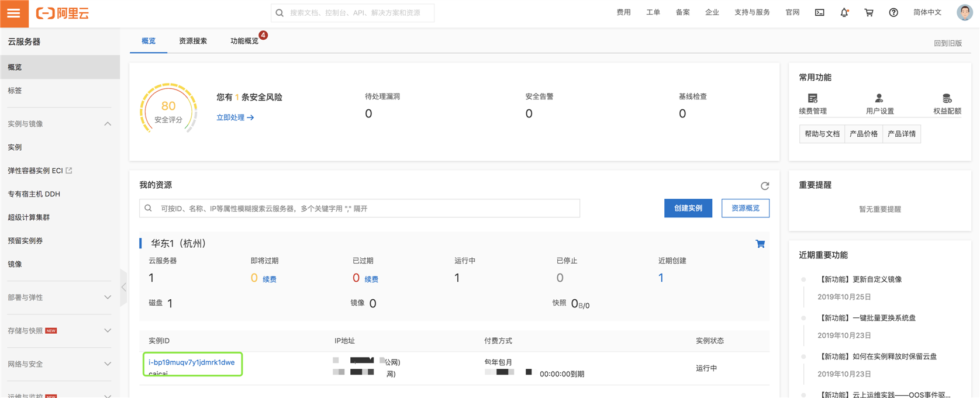
Task: Open the 支持与服务 menu
Action: click(x=752, y=12)
